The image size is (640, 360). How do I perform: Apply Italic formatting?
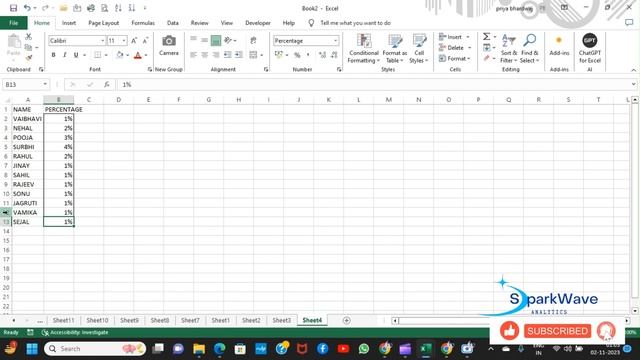64,55
